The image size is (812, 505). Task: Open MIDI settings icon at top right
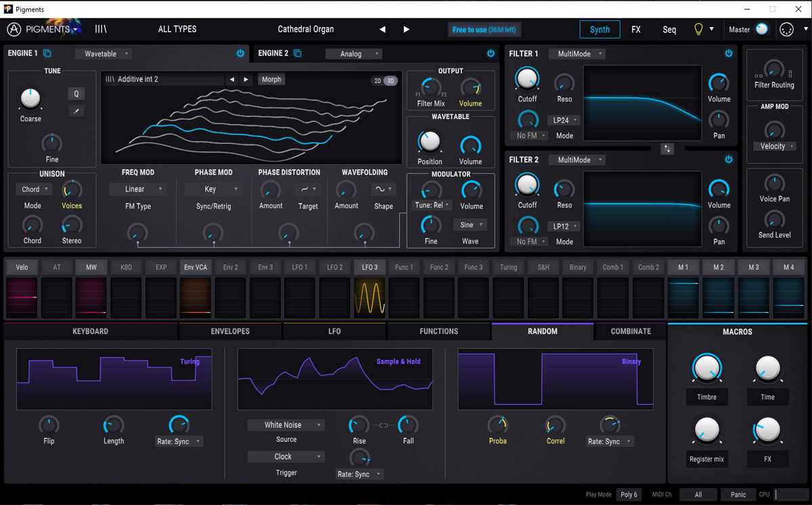(786, 29)
